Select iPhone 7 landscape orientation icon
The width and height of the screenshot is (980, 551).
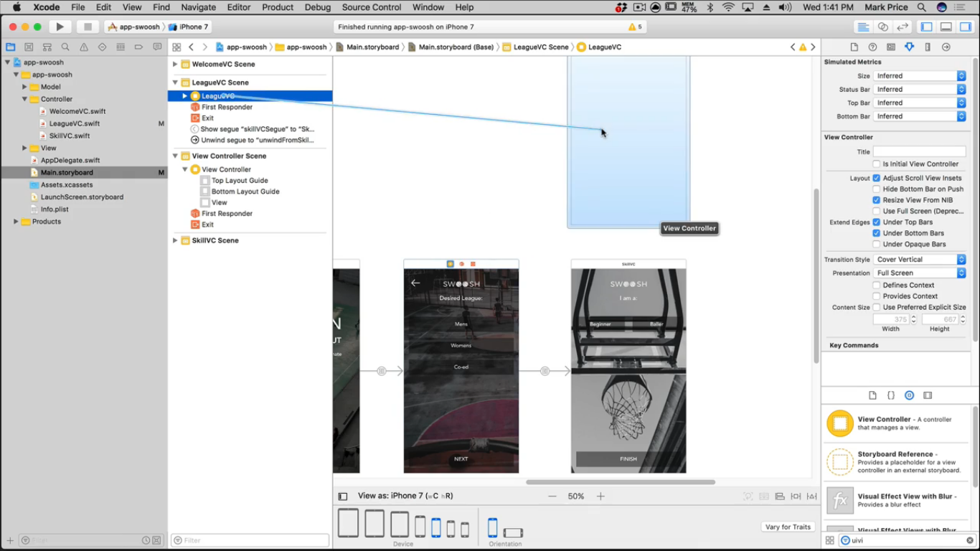pos(513,532)
